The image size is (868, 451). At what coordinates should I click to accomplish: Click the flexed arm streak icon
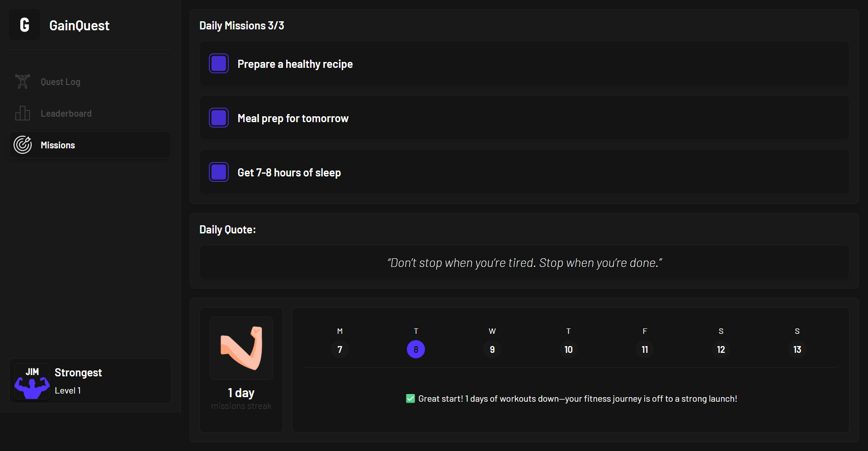pos(241,348)
